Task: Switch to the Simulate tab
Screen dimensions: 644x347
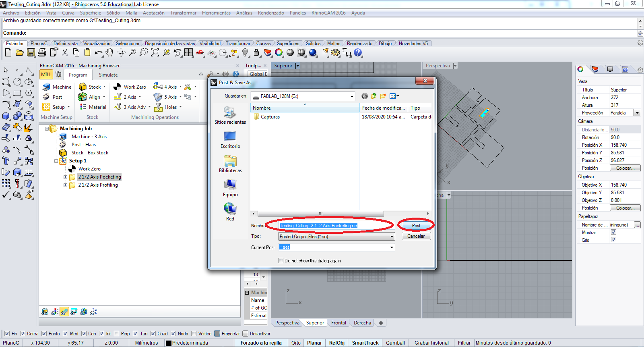Action: tap(108, 75)
